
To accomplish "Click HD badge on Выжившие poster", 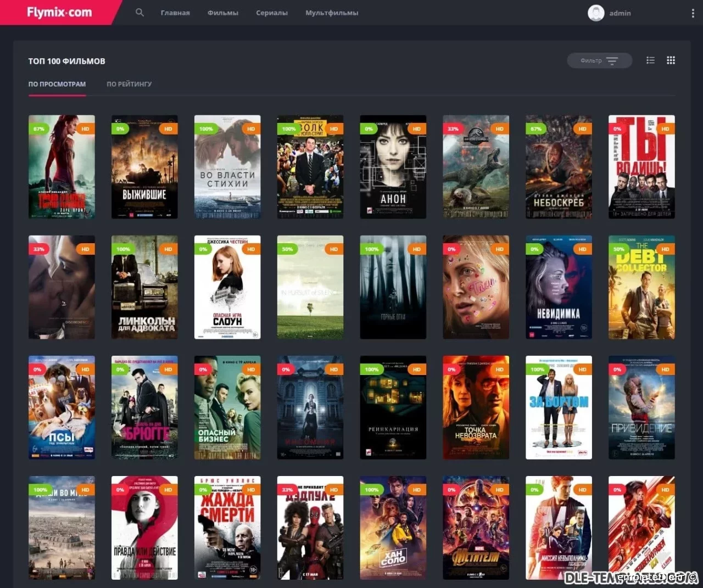I will click(x=168, y=128).
